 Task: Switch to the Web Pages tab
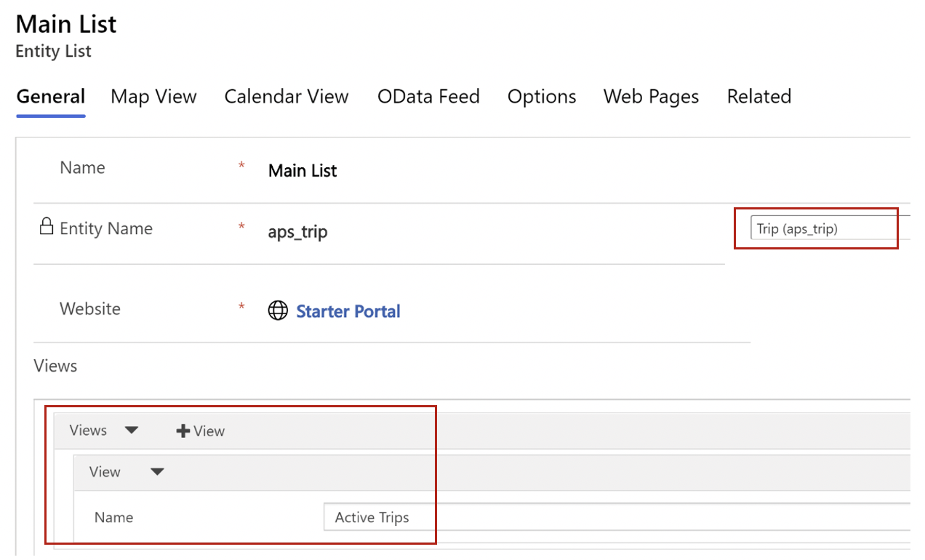click(x=651, y=97)
